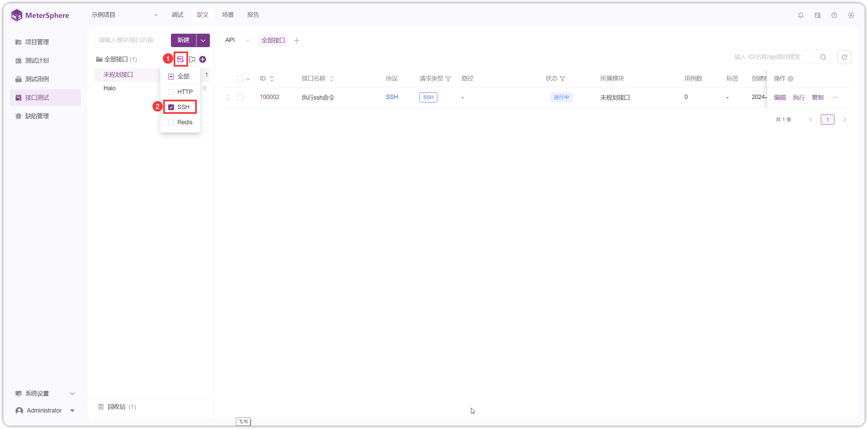868x429 pixels.
Task: Toggle the 全部 protocol checkbox
Action: click(171, 76)
